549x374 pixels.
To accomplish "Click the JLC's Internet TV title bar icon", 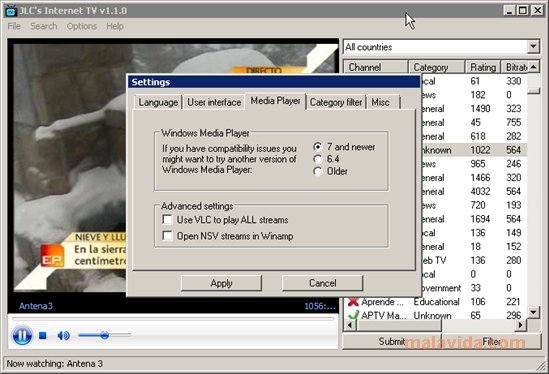I will [x=11, y=11].
